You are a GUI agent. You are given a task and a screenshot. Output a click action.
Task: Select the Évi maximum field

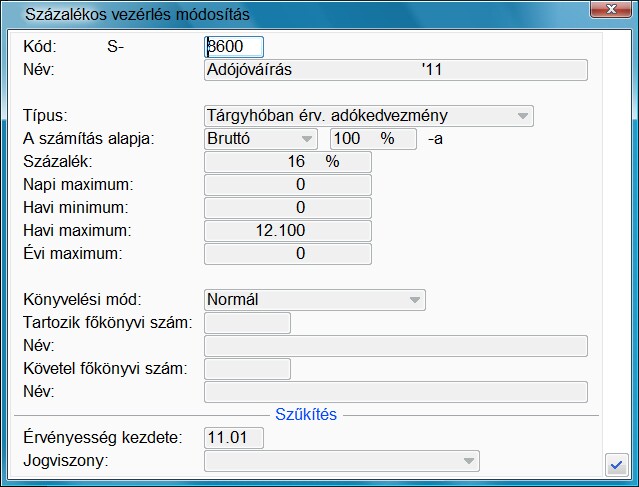pyautogui.click(x=288, y=254)
